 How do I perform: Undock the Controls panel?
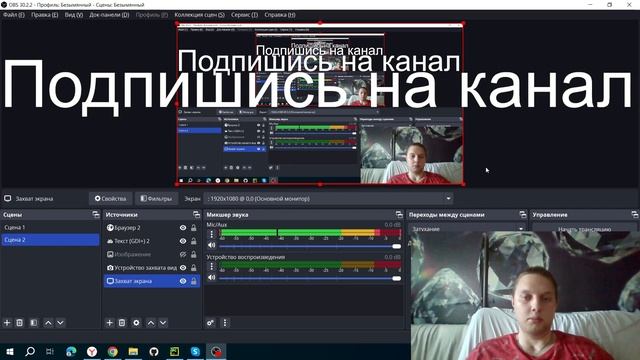pos(634,214)
